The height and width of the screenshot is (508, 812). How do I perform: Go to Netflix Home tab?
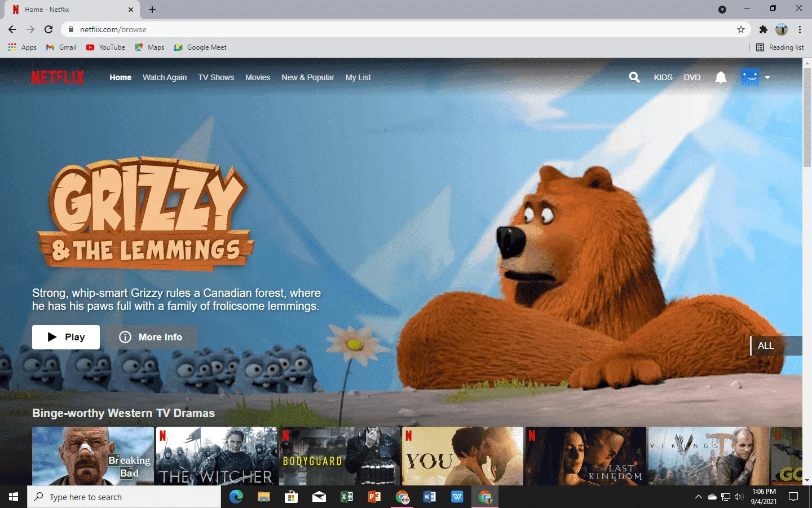pos(121,77)
